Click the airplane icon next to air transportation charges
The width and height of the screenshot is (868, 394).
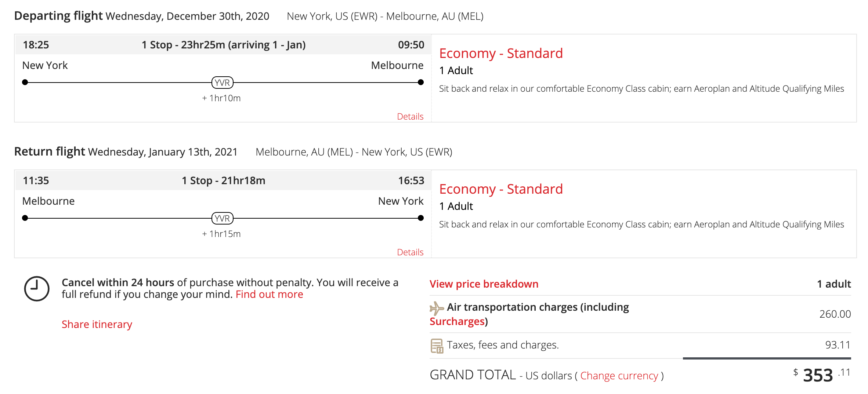pos(436,308)
